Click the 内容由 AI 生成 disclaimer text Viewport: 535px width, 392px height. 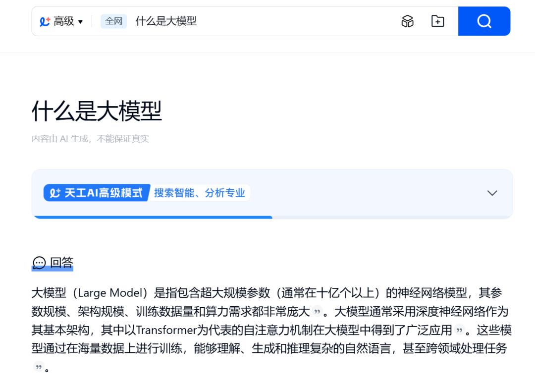[90, 139]
